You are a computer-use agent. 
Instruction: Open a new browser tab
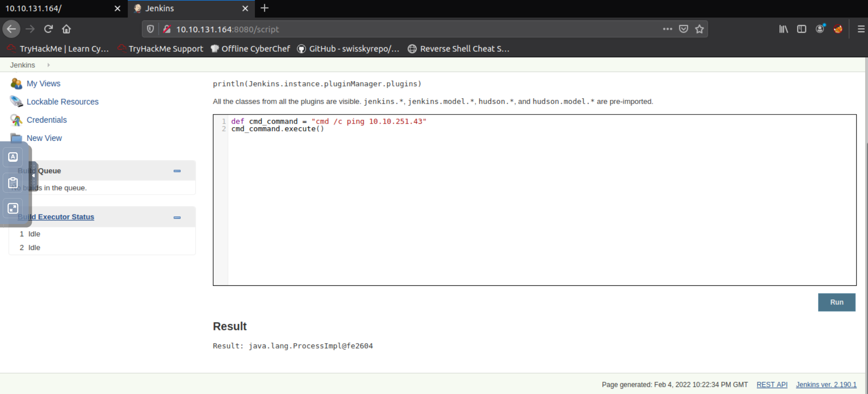point(265,8)
